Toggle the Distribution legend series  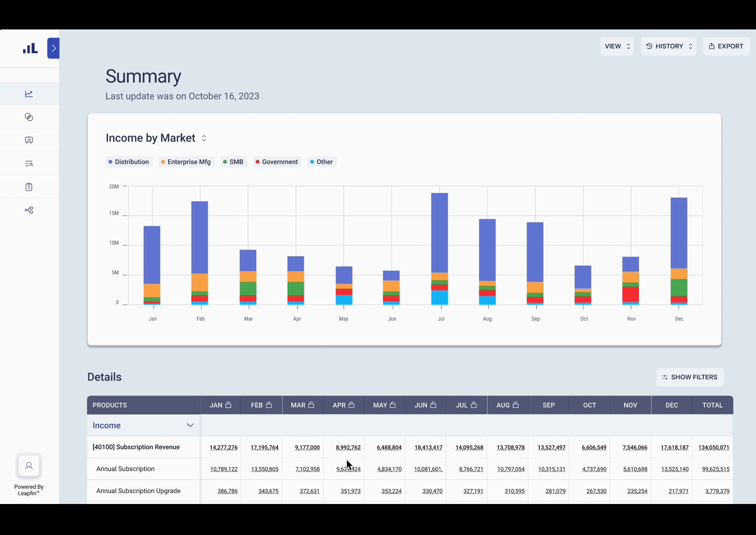tap(129, 162)
